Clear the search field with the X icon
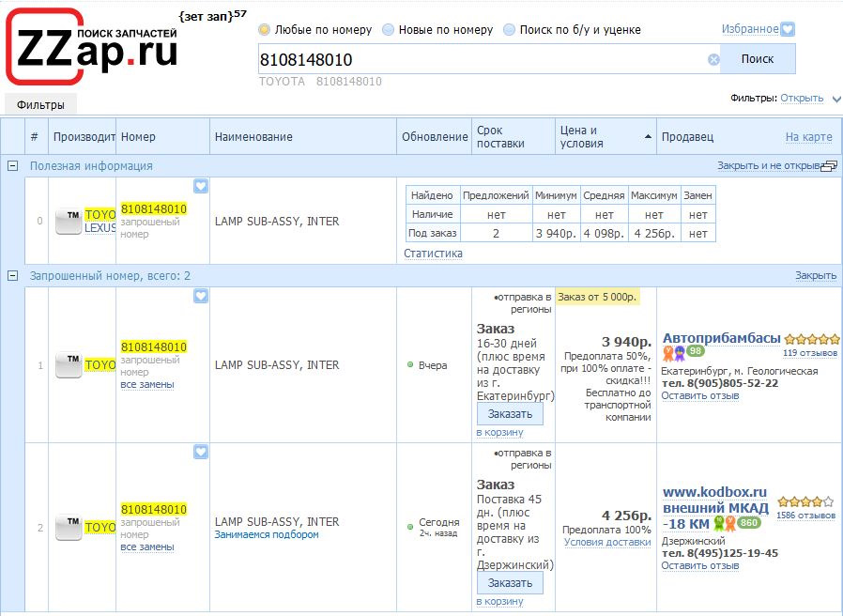Screen dimensions: 843x616 click(x=713, y=60)
